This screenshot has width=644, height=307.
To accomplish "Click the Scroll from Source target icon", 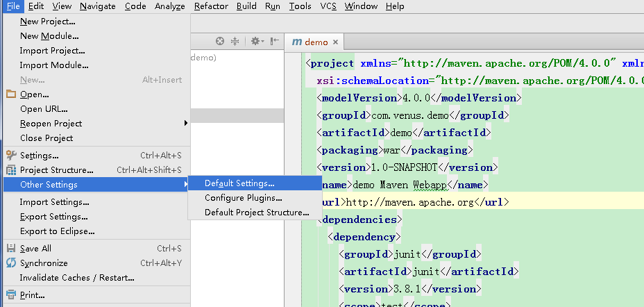I will pos(220,41).
